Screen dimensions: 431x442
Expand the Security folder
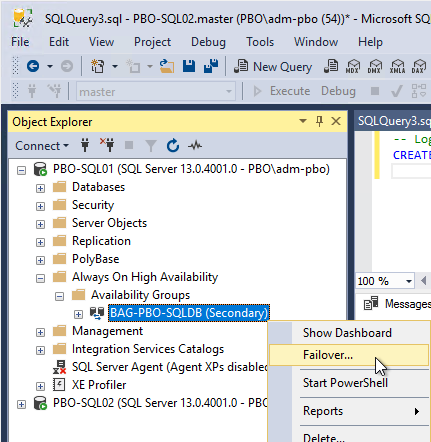40,206
